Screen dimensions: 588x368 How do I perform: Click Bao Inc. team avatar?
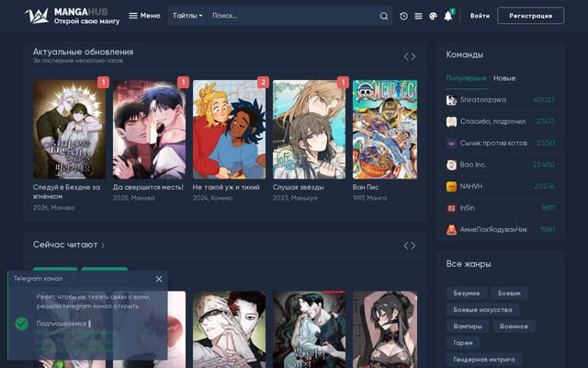451,165
